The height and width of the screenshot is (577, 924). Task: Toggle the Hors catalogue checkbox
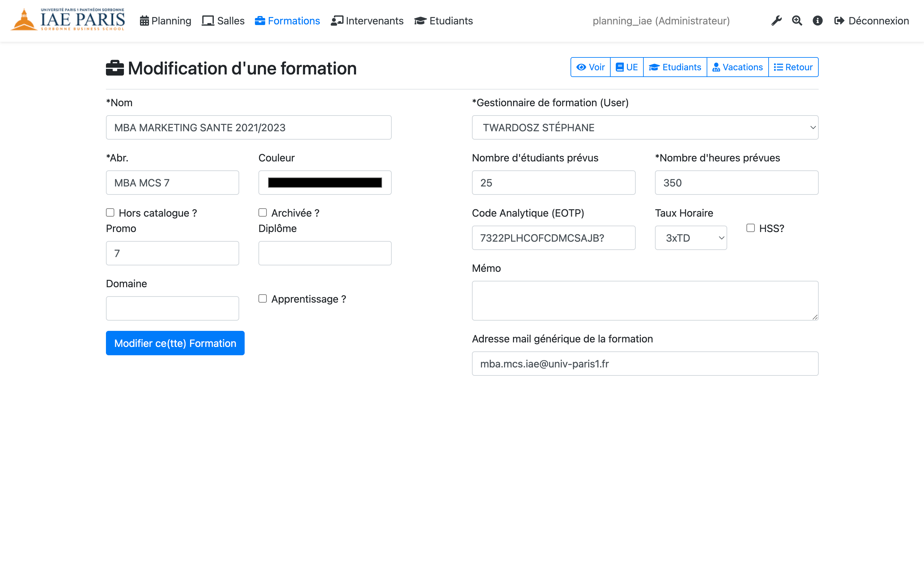(x=110, y=212)
